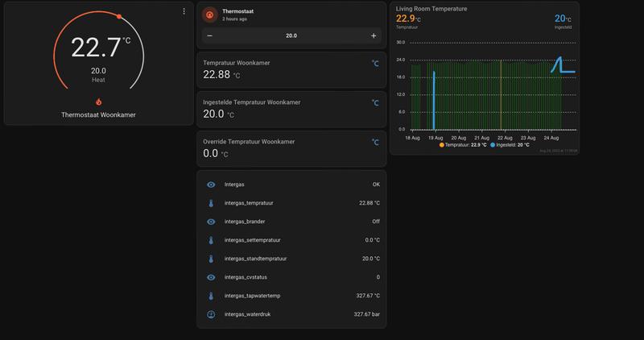Click the orange thermostat dial handle
Viewport: 644px width, 340px height.
point(119,16)
